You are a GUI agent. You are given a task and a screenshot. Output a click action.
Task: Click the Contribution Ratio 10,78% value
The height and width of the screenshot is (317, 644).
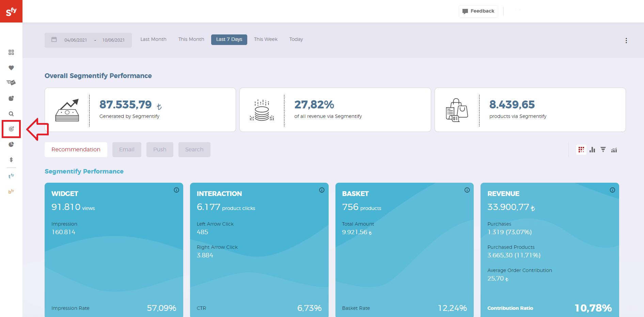(x=593, y=308)
